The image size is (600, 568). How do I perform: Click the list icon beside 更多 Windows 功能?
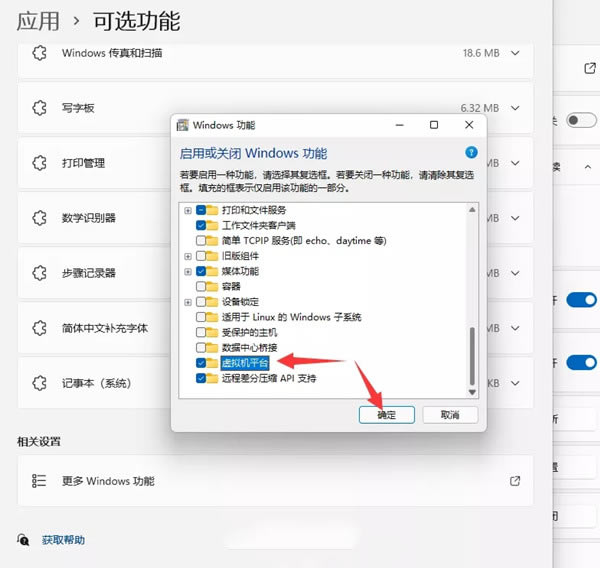[x=39, y=481]
